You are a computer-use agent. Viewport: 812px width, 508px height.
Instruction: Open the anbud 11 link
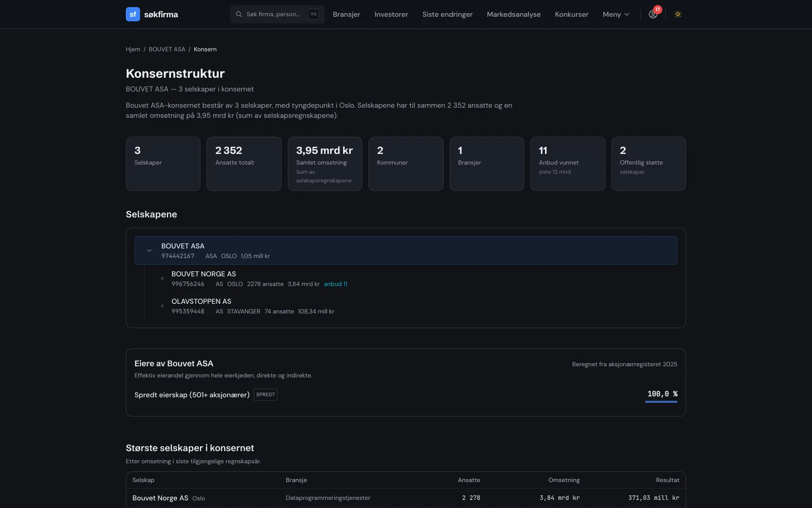tap(335, 284)
